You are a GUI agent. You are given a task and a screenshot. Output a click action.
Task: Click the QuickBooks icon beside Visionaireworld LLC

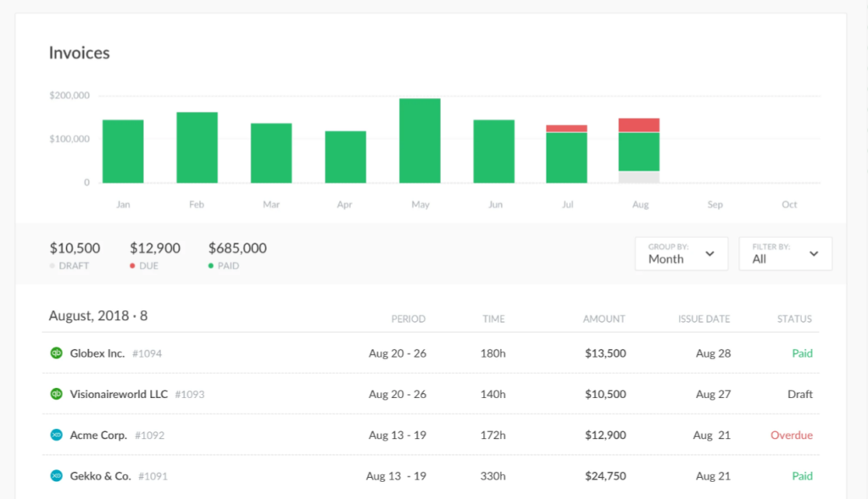pyautogui.click(x=57, y=394)
